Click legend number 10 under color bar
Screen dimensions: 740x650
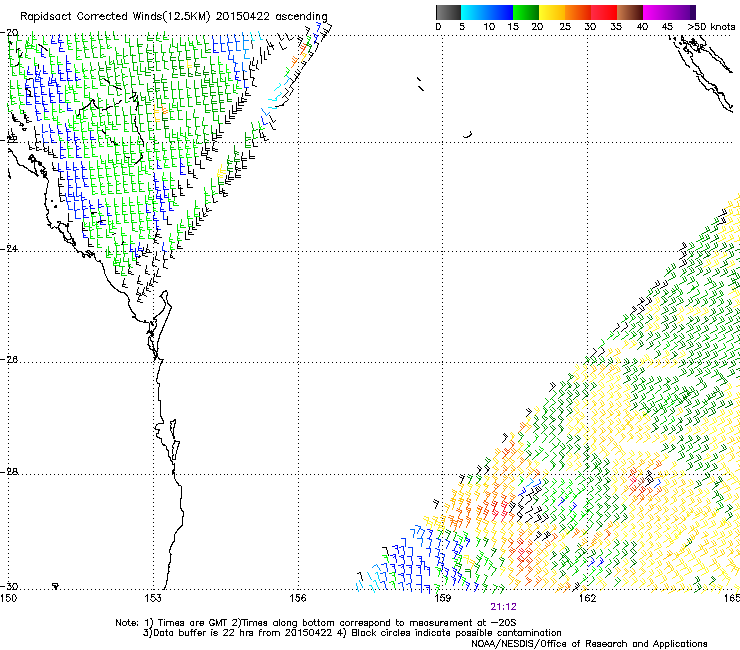tap(489, 27)
